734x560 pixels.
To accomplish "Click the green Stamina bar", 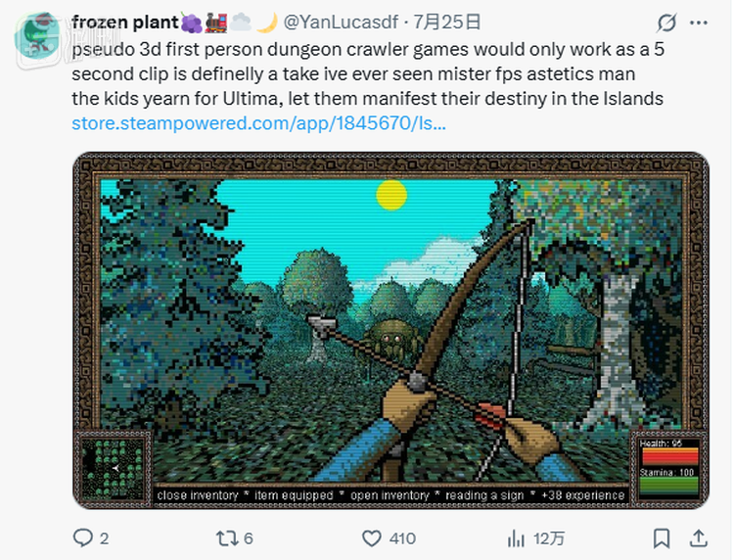I will coord(669,485).
